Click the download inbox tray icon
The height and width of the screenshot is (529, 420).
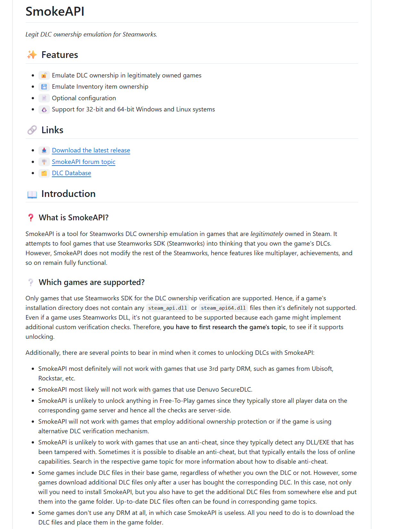[44, 151]
